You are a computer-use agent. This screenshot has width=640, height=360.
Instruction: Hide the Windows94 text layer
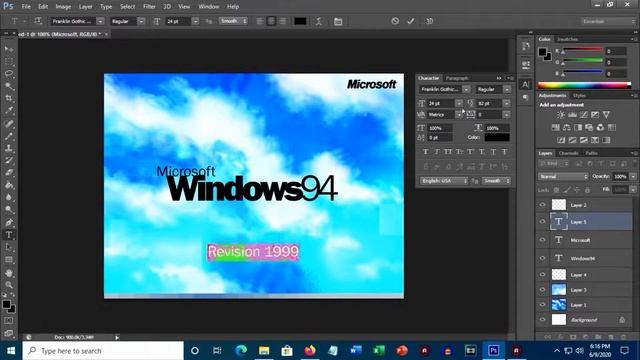pos(542,258)
